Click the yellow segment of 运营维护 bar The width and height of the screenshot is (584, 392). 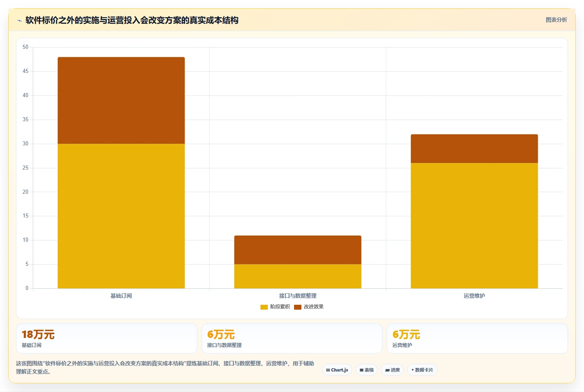474,226
